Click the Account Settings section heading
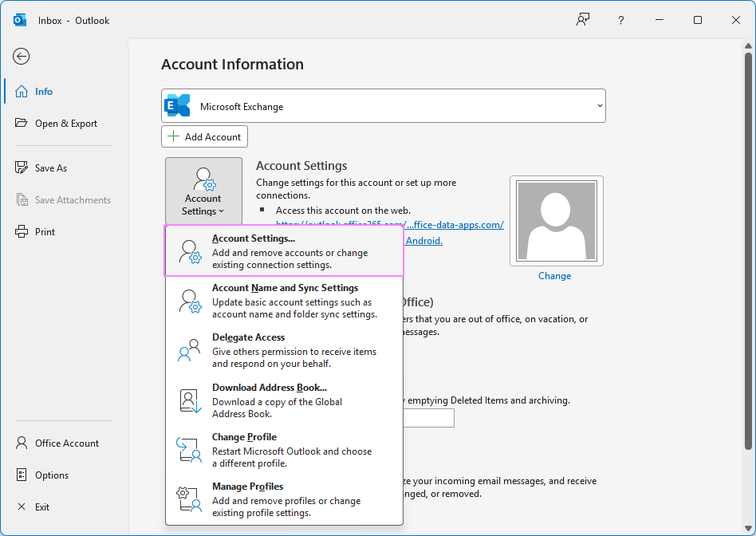This screenshot has height=536, width=756. tap(301, 165)
